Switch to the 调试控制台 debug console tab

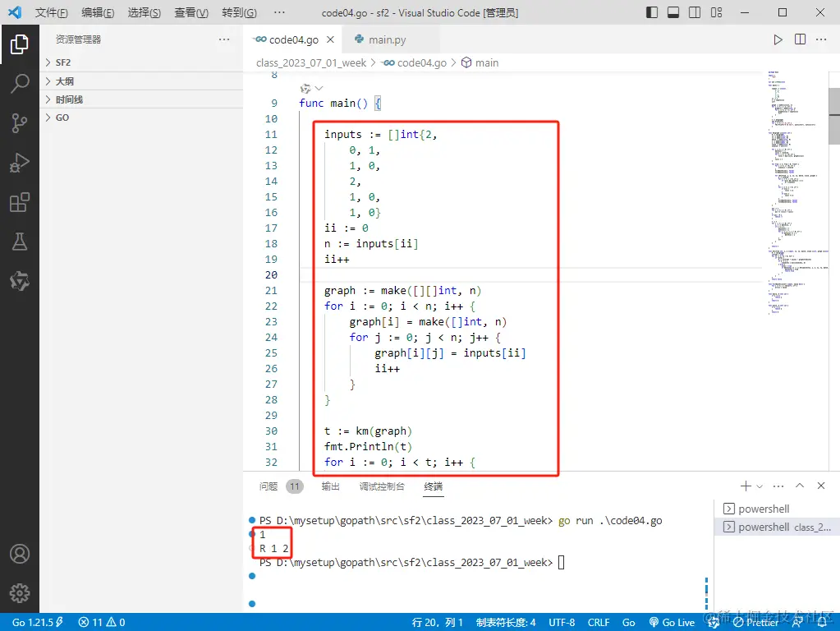pyautogui.click(x=382, y=486)
